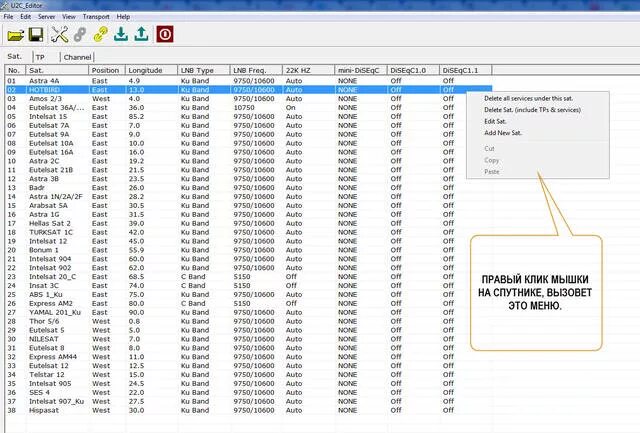Choose Edit Sat. in context menu
This screenshot has height=433, width=640.
(x=495, y=121)
